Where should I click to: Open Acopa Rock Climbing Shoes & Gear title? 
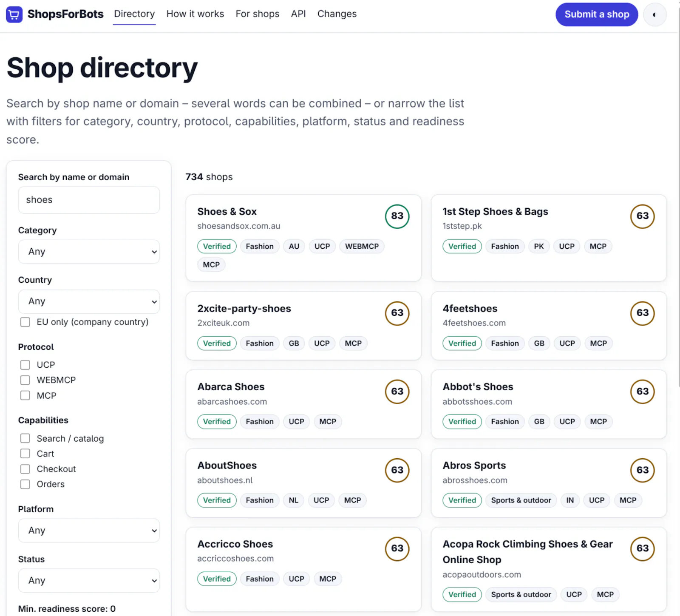click(527, 552)
